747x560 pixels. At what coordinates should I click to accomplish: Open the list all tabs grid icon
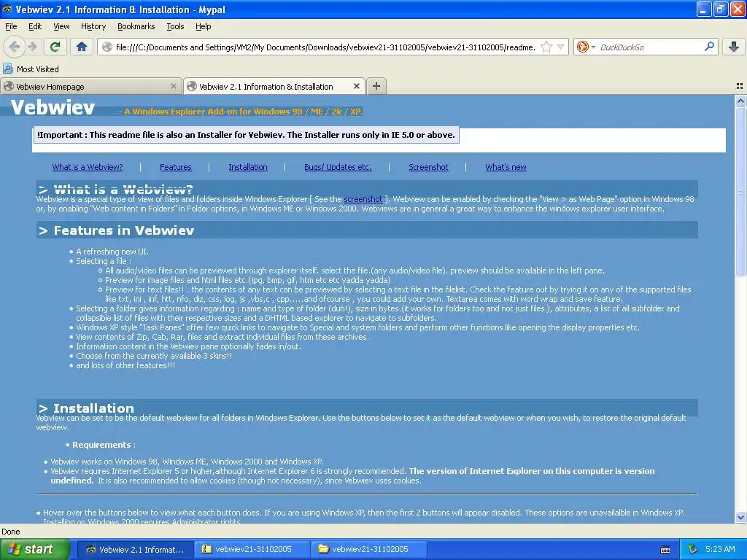[x=740, y=86]
